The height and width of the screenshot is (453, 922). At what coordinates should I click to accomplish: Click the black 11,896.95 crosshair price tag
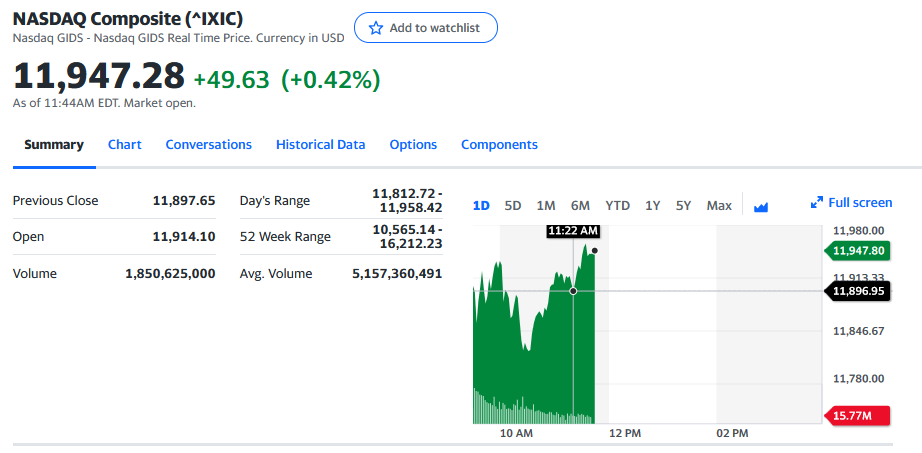tap(857, 291)
